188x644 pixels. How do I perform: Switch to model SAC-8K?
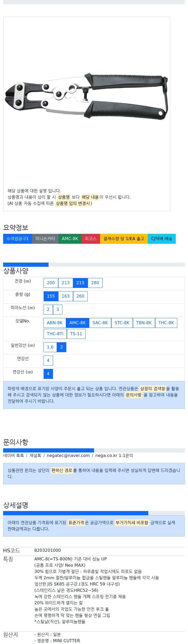click(100, 323)
